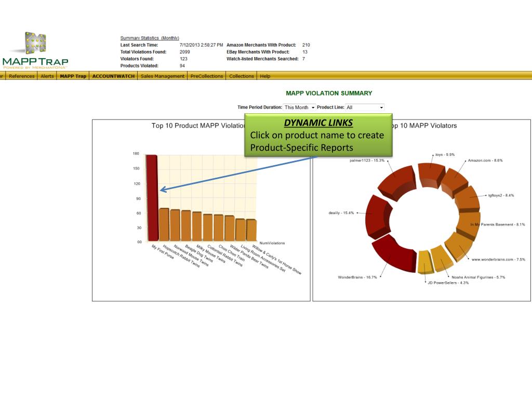Click the palmer1123 - 15.3% label
Image resolution: width=532 pixels, height=399 pixels.
(367, 161)
